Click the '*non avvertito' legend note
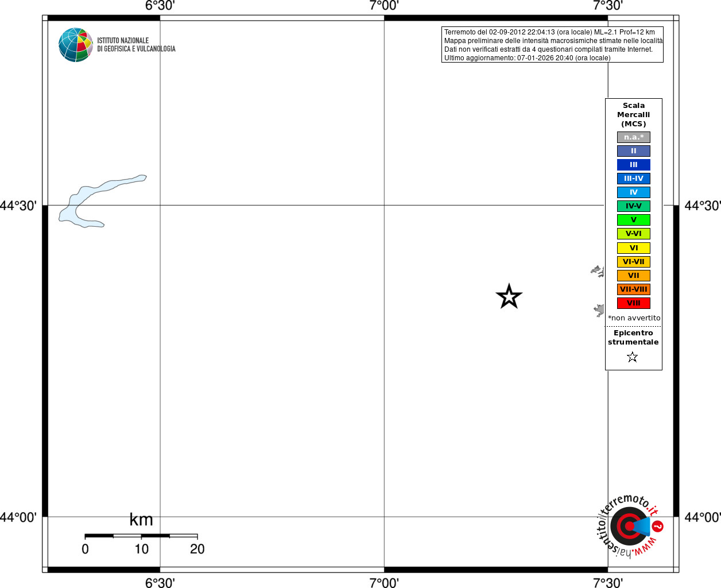Image resolution: width=721 pixels, height=588 pixels. coord(634,318)
